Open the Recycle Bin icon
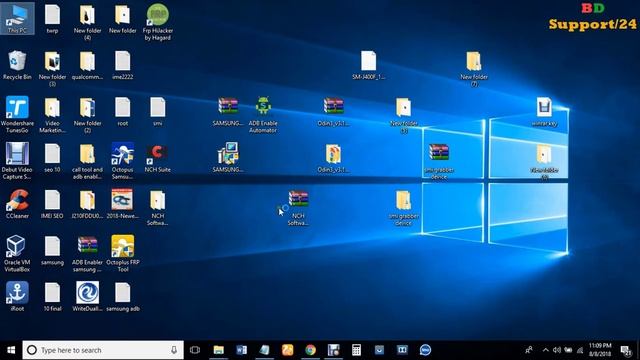Viewport: 640px width, 360px height. [17, 65]
